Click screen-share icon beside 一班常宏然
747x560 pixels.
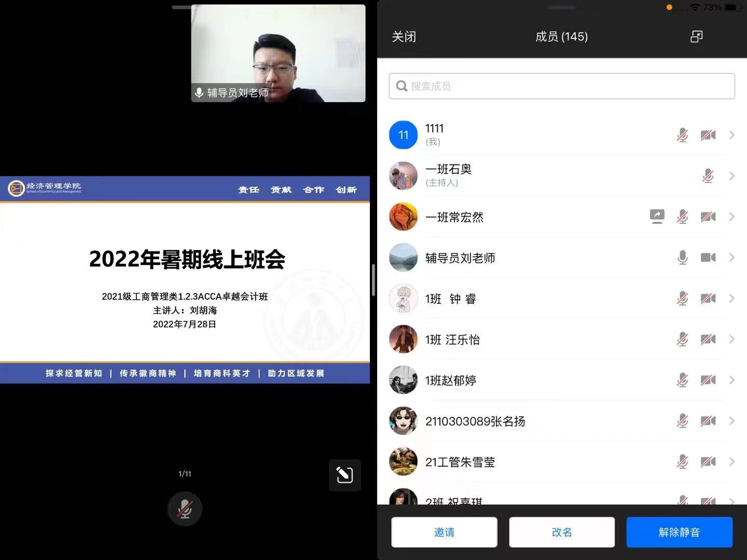[x=657, y=217]
